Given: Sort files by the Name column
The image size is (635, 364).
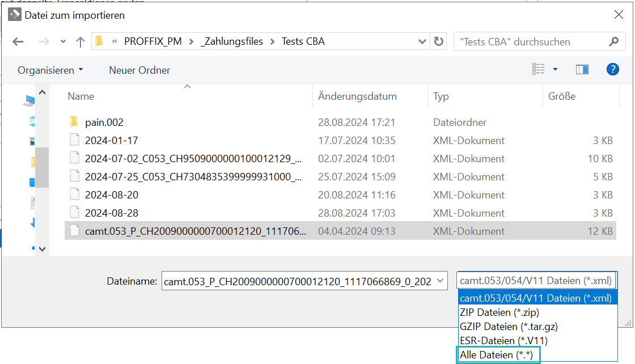Looking at the screenshot, I should 187,96.
